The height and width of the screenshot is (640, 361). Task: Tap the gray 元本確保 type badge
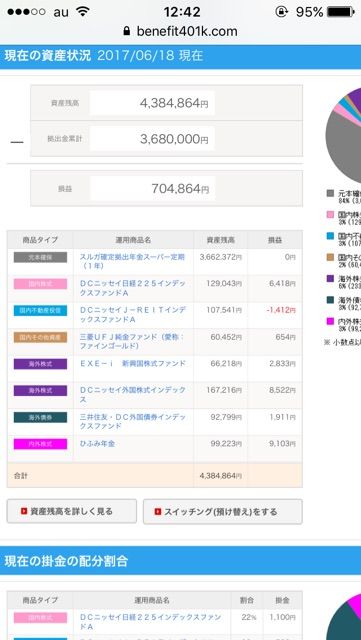[x=40, y=257]
